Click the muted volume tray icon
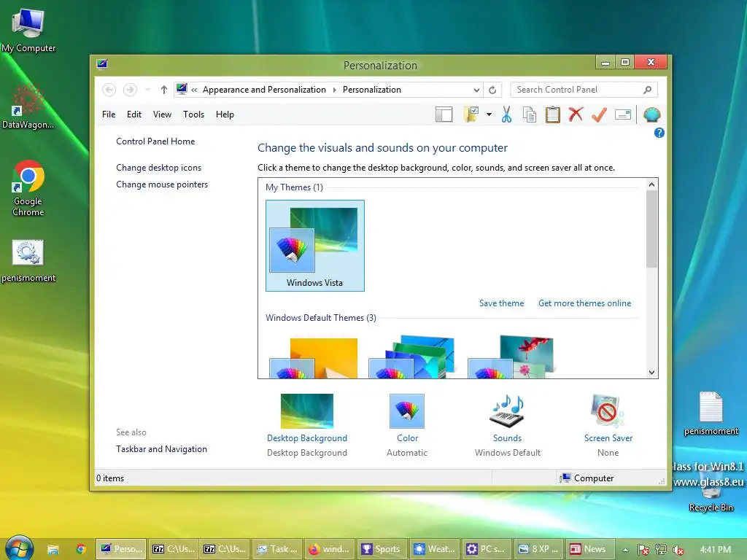This screenshot has height=560, width=747. coord(678,550)
